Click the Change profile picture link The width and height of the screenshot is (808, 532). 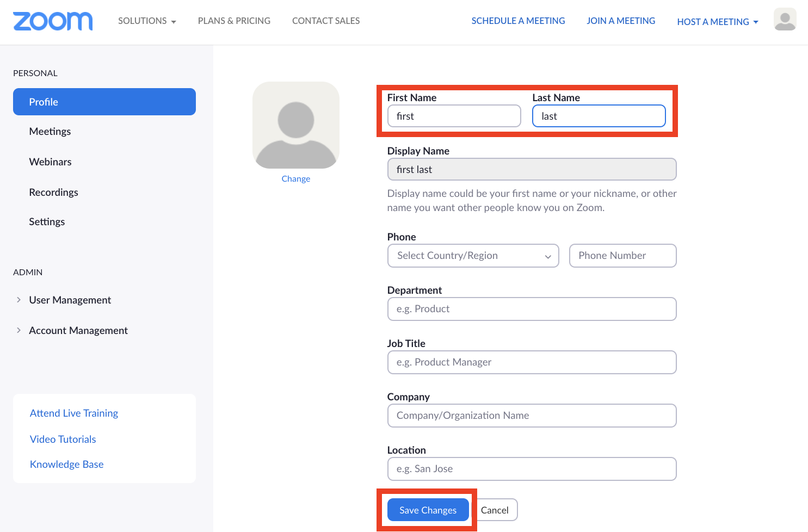click(296, 178)
